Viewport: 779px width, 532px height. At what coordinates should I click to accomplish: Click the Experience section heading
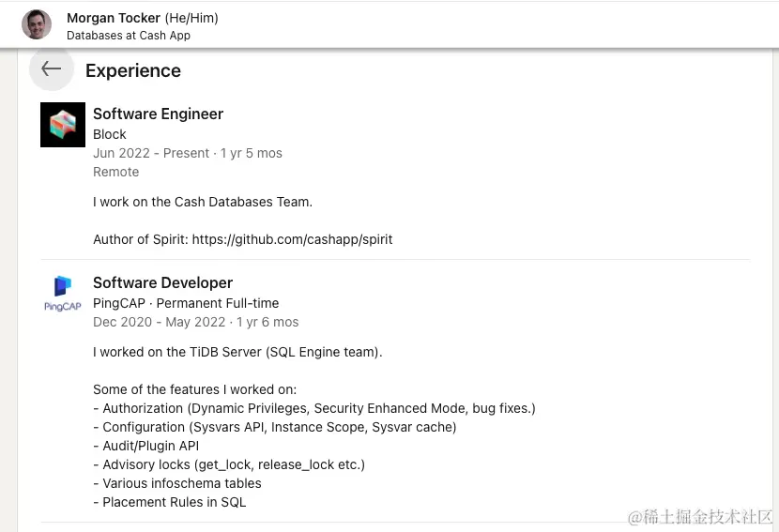pos(133,70)
